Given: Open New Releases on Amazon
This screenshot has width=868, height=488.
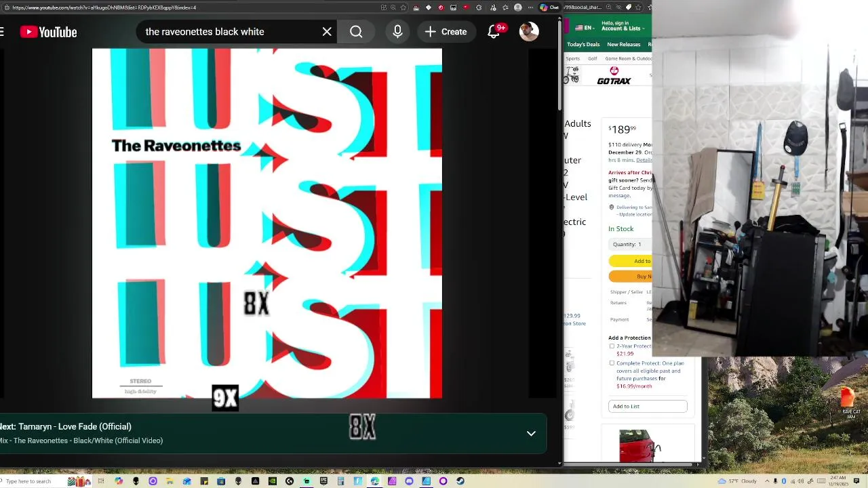Looking at the screenshot, I should (x=624, y=44).
